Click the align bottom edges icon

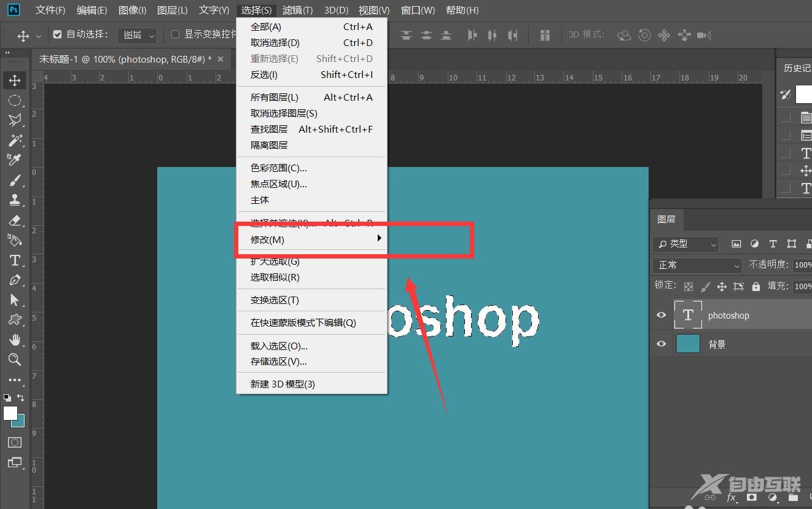pyautogui.click(x=447, y=35)
